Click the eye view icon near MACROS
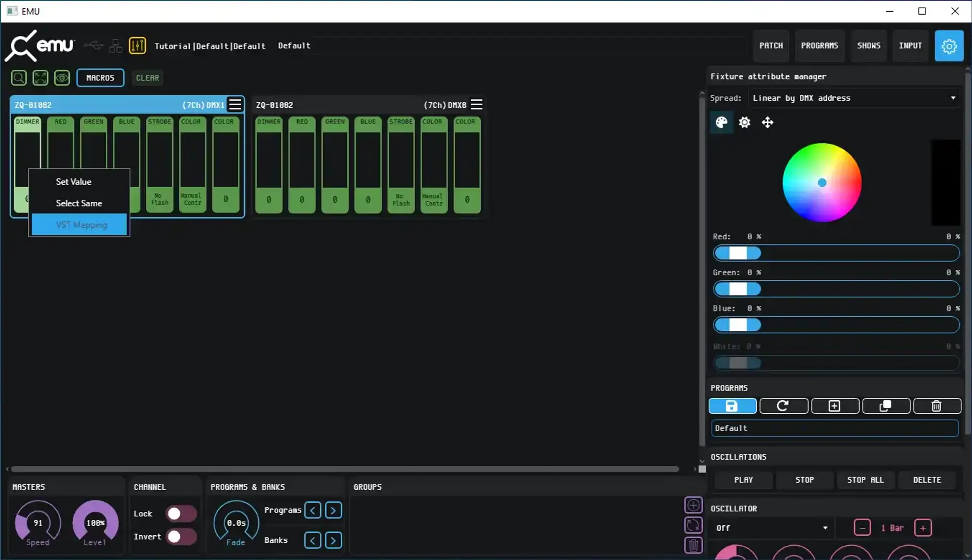Viewport: 972px width, 560px height. point(62,78)
